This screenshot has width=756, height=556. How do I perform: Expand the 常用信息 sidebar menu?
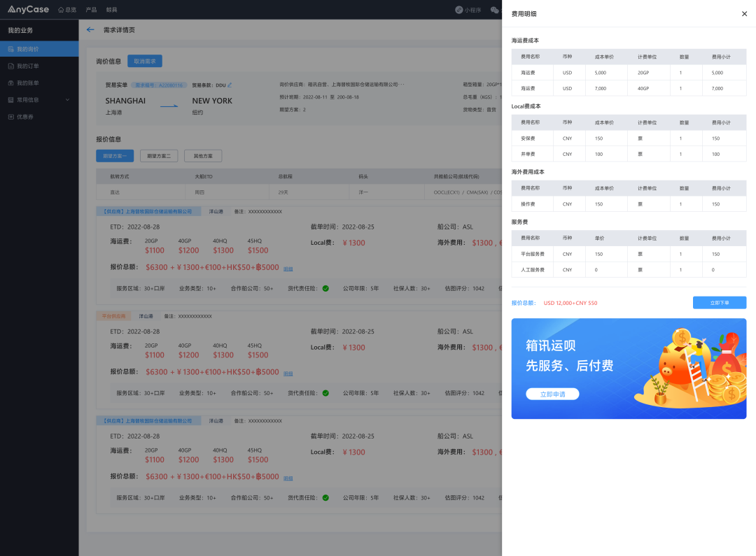pos(39,100)
